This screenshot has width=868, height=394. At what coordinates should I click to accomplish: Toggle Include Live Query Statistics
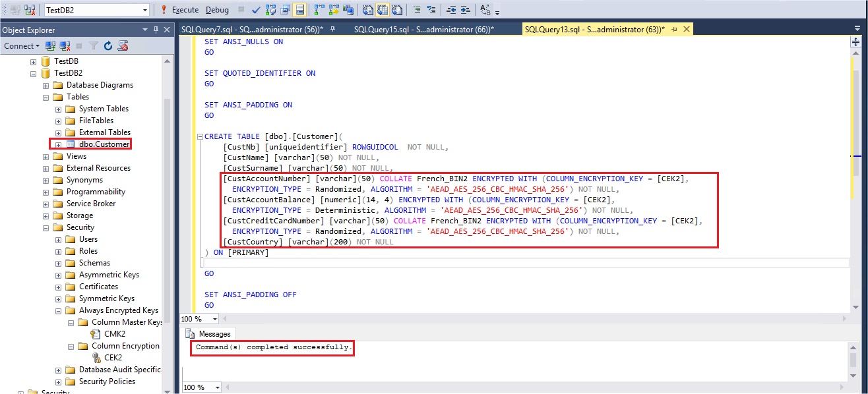[333, 10]
